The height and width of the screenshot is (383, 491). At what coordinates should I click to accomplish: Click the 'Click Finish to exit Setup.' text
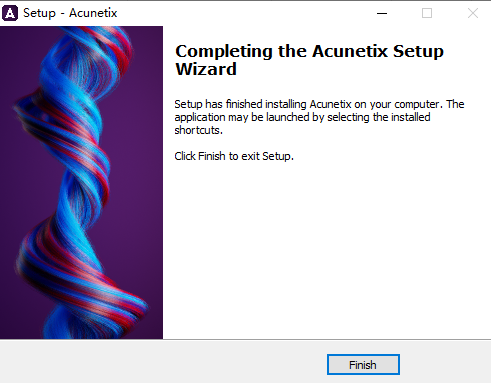coord(234,156)
